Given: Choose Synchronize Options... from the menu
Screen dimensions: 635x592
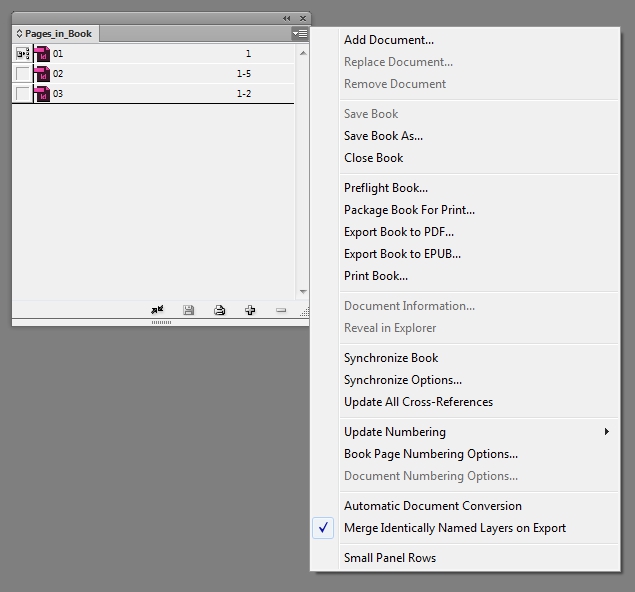Looking at the screenshot, I should [403, 380].
